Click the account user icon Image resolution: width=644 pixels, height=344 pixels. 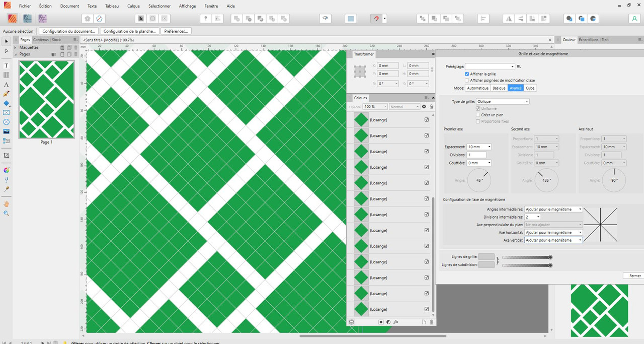[634, 19]
